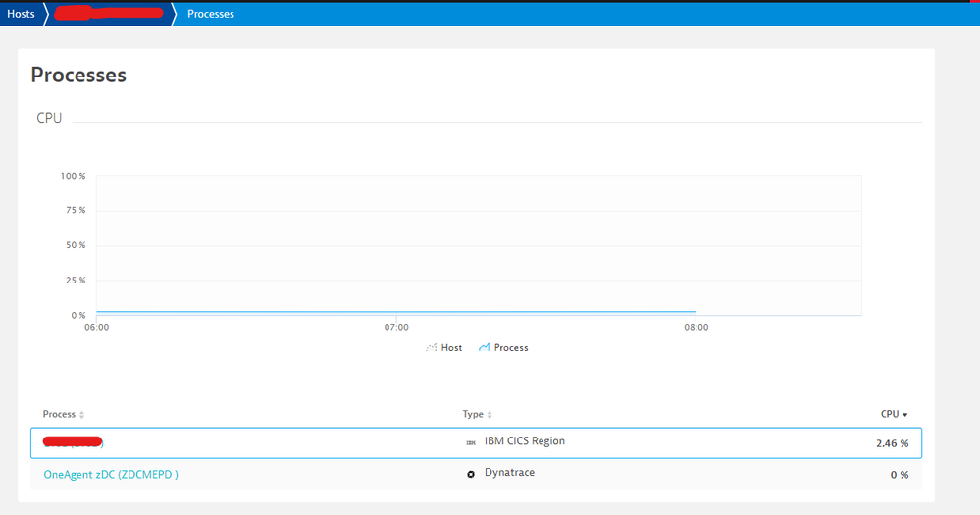Image resolution: width=980 pixels, height=515 pixels.
Task: Open the Hosts breadcrumb
Action: 21,14
